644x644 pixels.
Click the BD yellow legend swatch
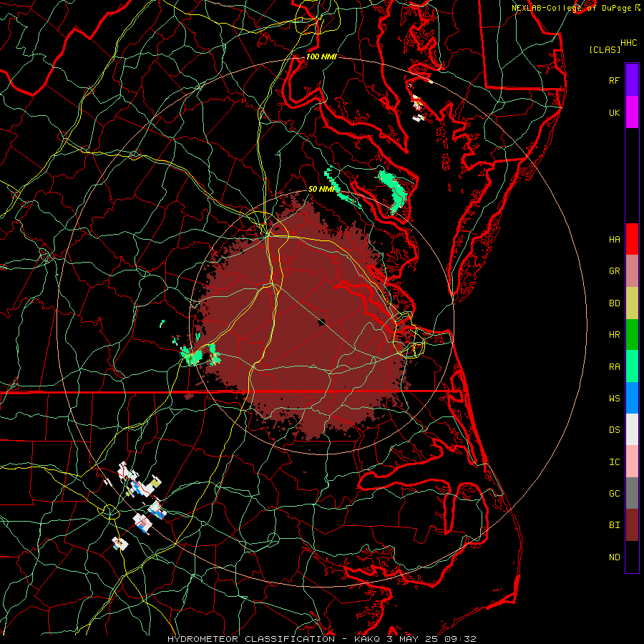[632, 303]
